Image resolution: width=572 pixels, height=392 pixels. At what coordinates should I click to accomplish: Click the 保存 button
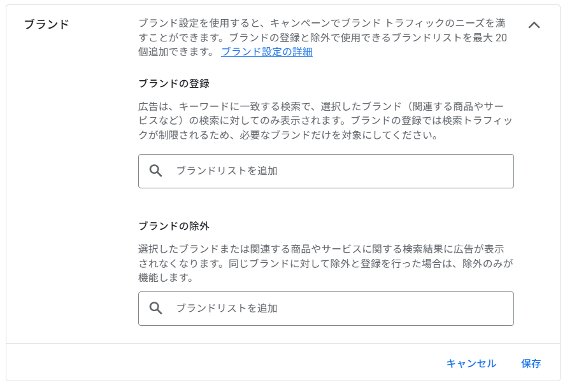(531, 363)
